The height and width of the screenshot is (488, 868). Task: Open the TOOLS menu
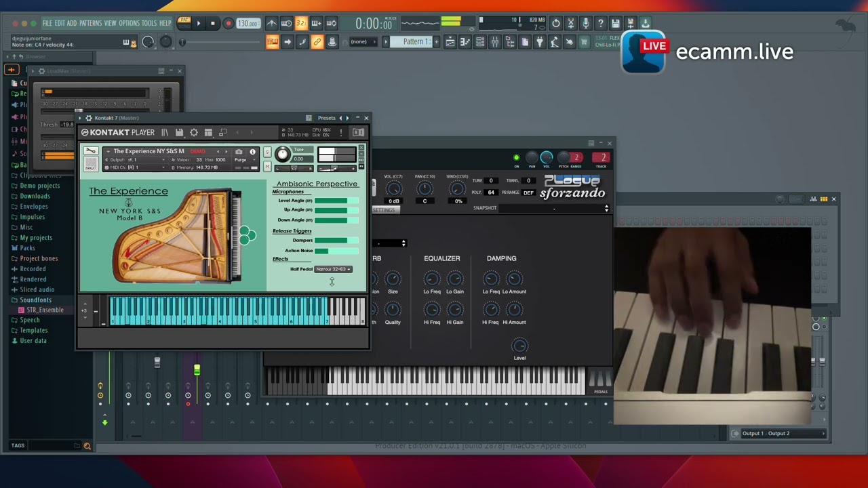click(149, 23)
